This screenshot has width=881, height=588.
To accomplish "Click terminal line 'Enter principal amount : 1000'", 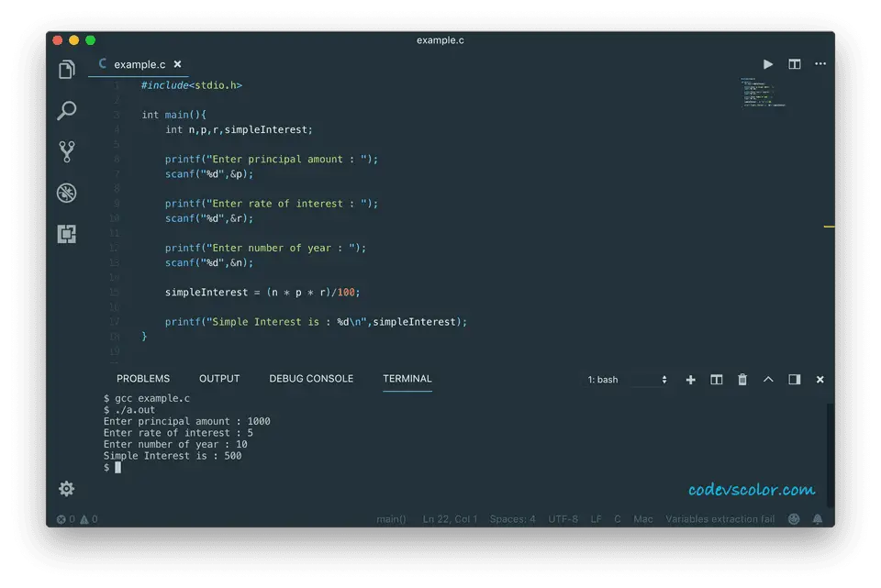I will pos(186,421).
